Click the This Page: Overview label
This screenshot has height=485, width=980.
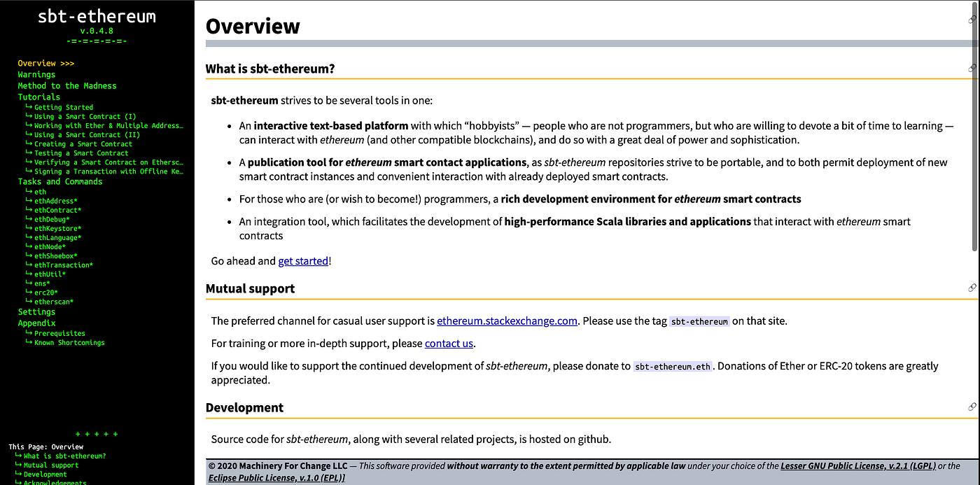pos(46,447)
